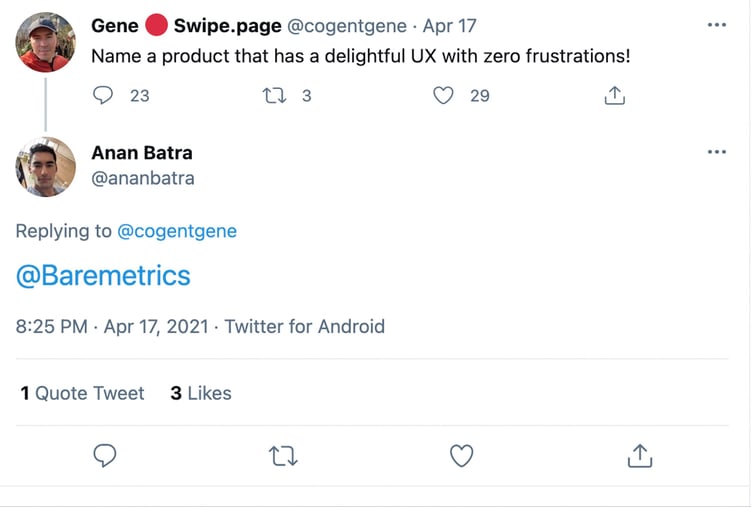Viewport: 751px width, 507px height.
Task: Reply to Gene's original tweet
Action: pos(104,95)
